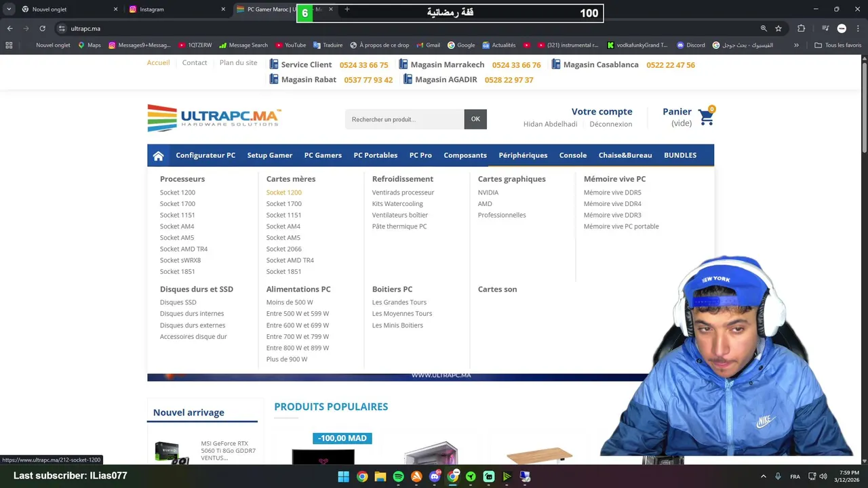Open PC Gamers menu
The image size is (868, 488).
[323, 155]
